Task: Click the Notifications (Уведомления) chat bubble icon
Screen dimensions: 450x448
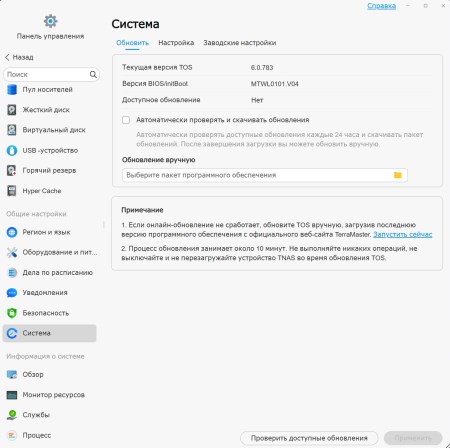Action: 12,293
